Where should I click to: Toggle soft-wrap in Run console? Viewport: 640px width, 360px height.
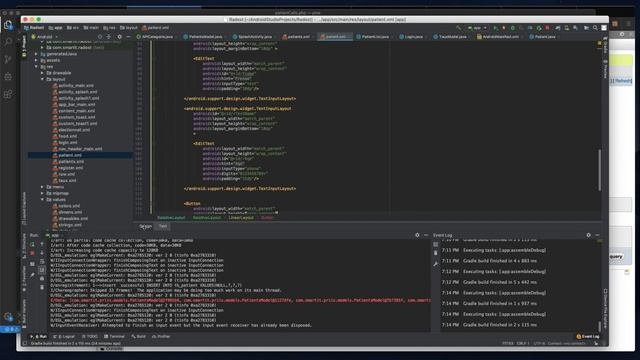click(x=42, y=262)
